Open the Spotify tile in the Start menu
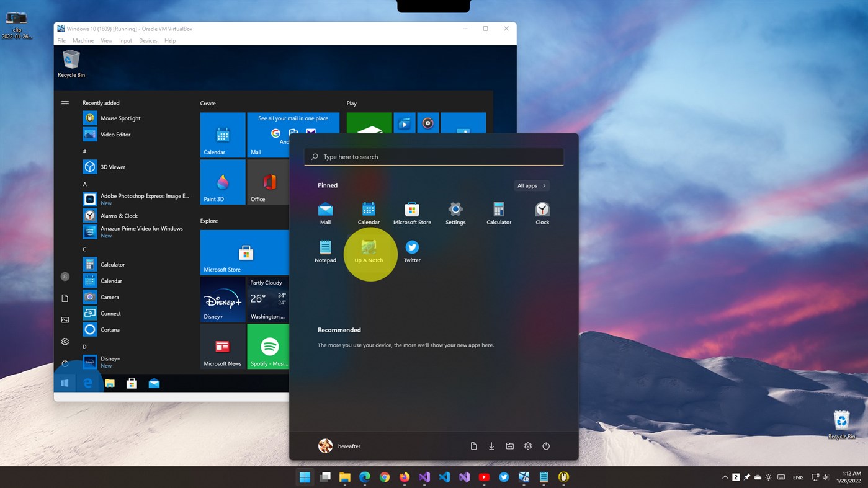This screenshot has width=868, height=488. 269,346
